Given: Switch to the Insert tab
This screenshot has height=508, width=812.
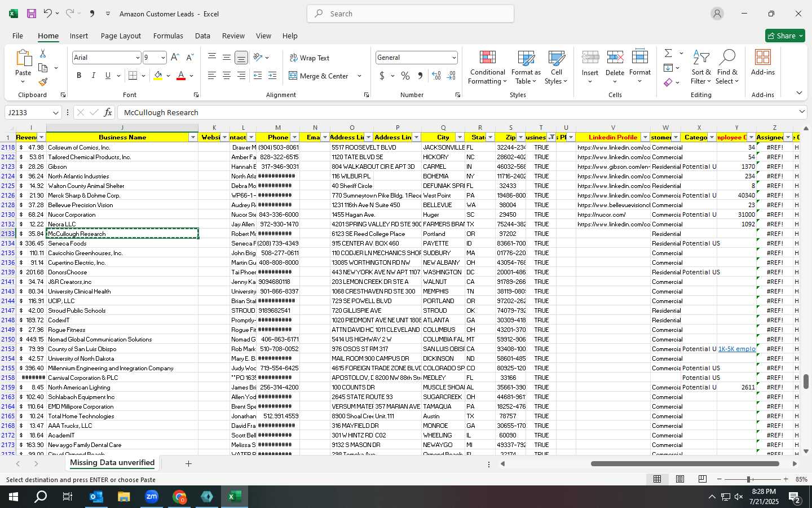Looking at the screenshot, I should coord(79,36).
